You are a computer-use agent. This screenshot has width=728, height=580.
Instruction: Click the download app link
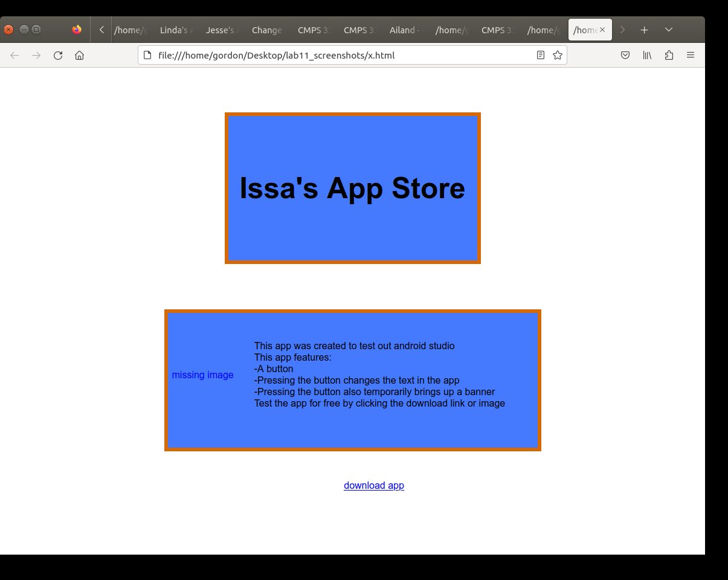pos(373,486)
